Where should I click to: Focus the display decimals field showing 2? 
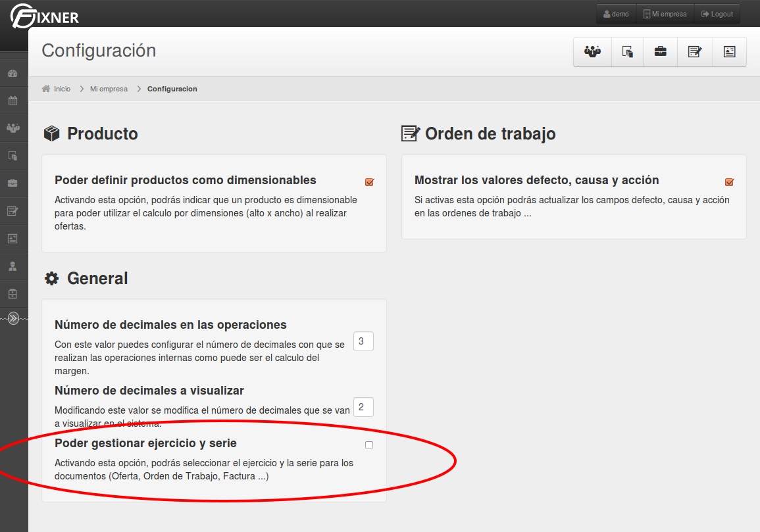click(x=363, y=407)
